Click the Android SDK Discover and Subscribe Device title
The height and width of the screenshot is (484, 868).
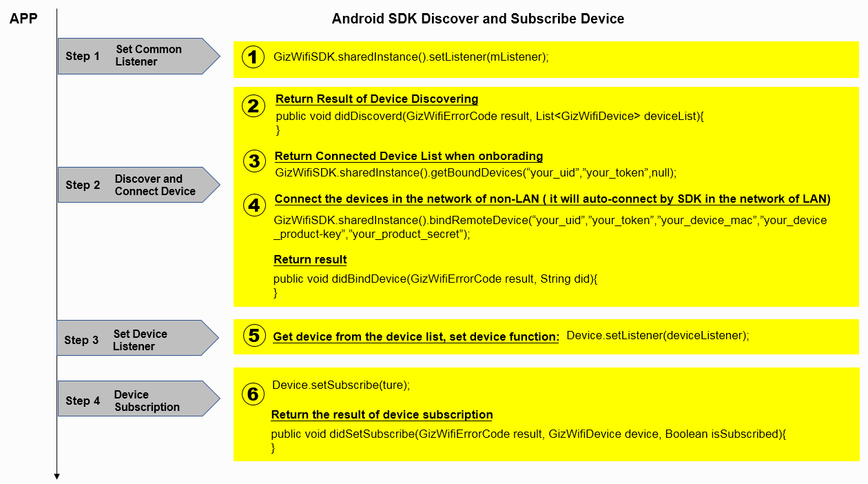coord(477,19)
